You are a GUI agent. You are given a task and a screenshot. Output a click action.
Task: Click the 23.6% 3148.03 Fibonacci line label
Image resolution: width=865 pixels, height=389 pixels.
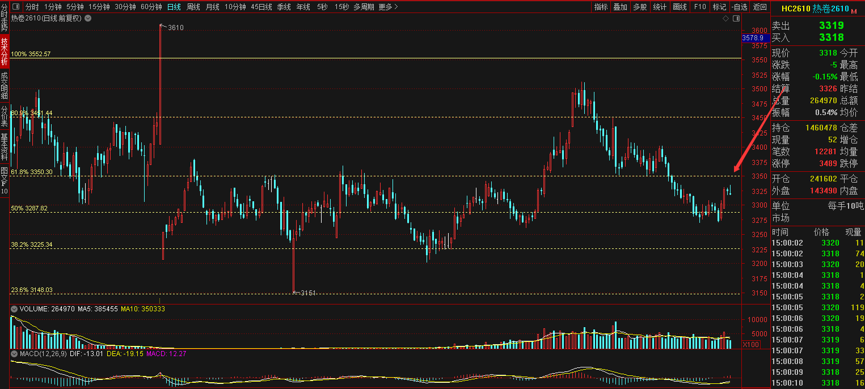[x=31, y=289]
